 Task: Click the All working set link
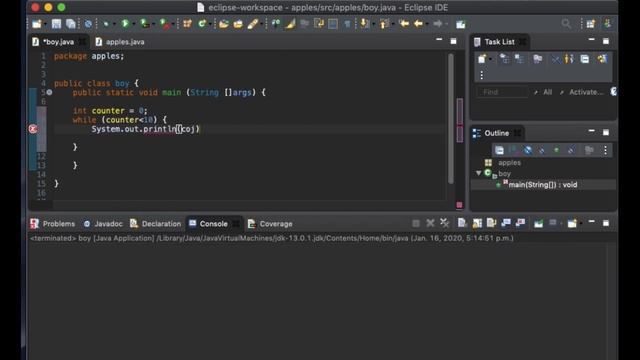point(547,92)
